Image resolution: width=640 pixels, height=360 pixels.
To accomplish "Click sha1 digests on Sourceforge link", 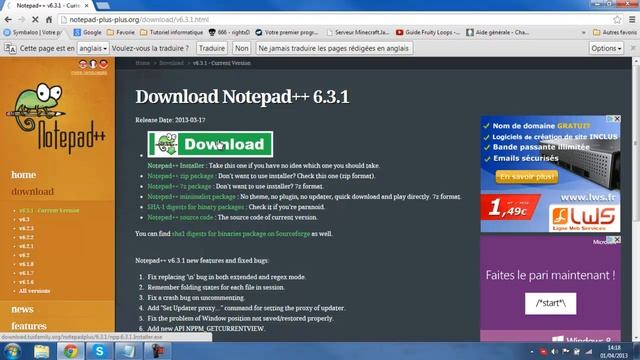I will tap(241, 234).
